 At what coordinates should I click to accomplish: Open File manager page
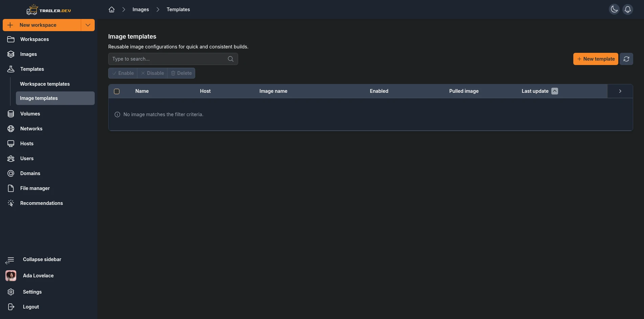pos(49,188)
